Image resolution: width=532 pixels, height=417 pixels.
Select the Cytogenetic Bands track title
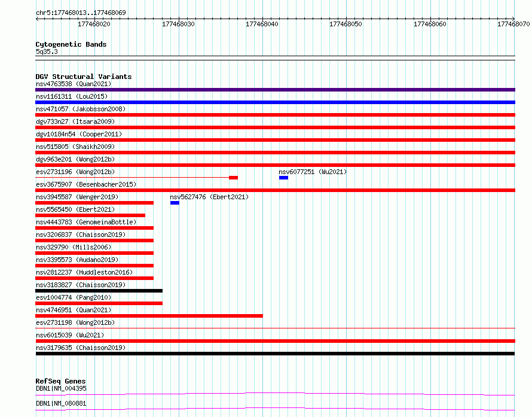[71, 44]
